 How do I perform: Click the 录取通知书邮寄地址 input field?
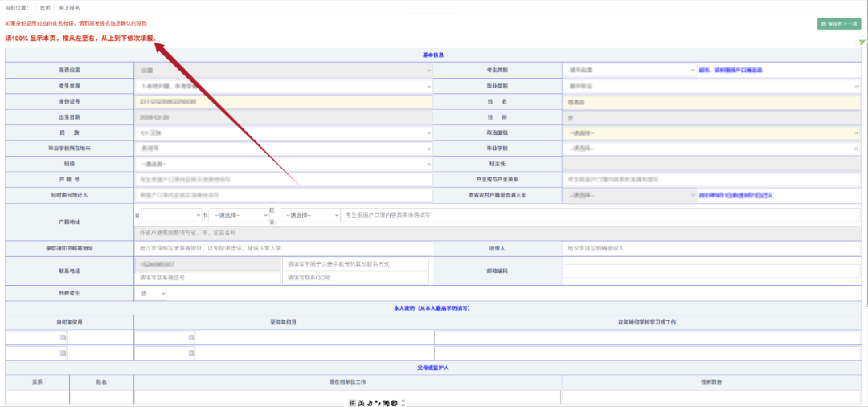pos(283,249)
